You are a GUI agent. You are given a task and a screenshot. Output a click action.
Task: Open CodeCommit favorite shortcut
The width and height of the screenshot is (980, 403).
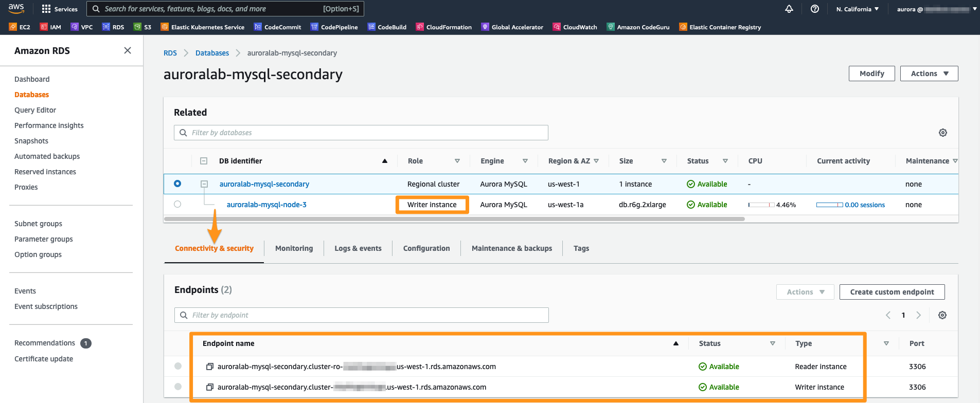278,27
